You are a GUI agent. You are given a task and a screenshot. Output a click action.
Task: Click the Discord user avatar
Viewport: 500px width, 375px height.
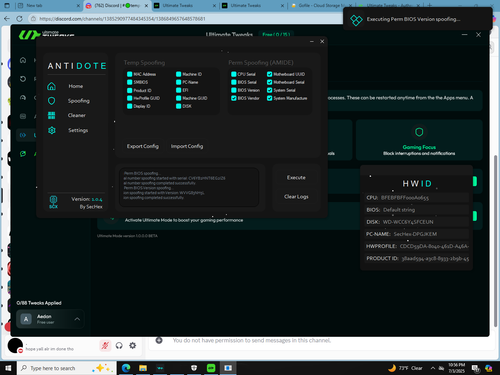pos(15,345)
